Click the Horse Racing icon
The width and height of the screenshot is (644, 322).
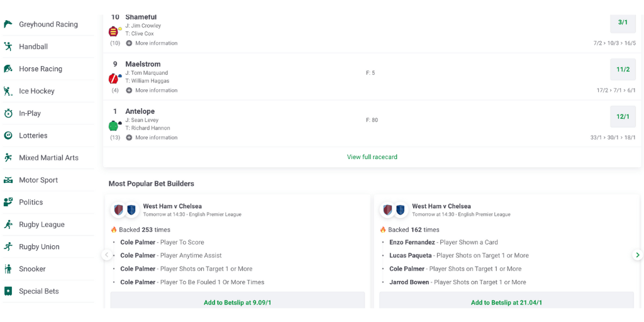8,69
